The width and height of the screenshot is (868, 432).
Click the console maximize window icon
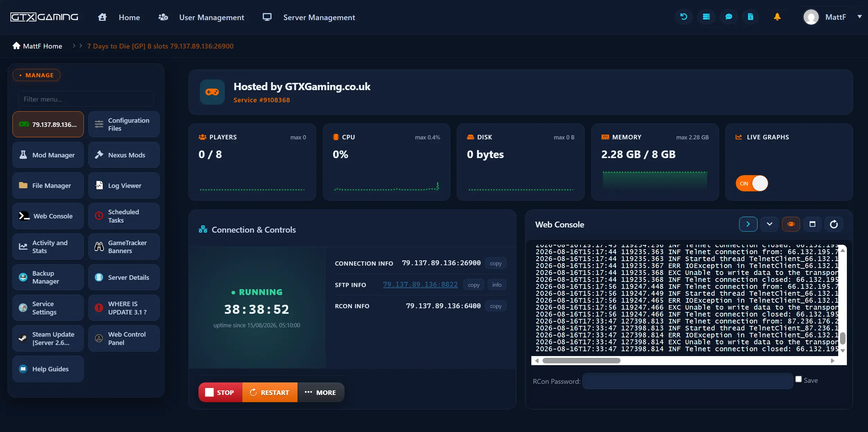[x=812, y=224]
